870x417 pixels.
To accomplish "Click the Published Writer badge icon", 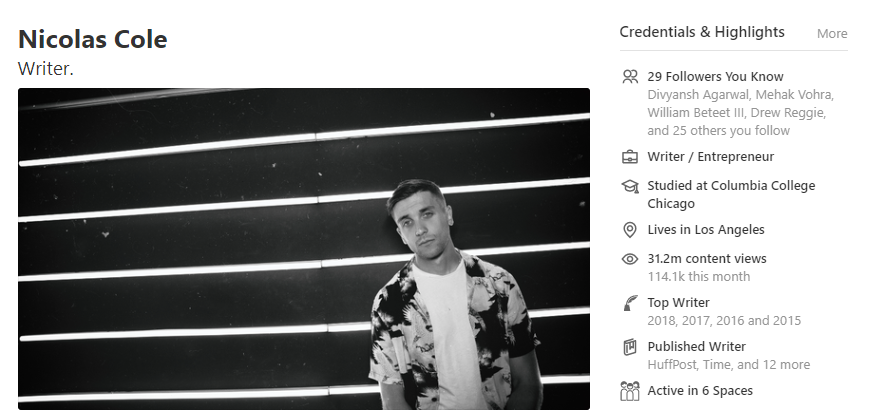I will 630,347.
